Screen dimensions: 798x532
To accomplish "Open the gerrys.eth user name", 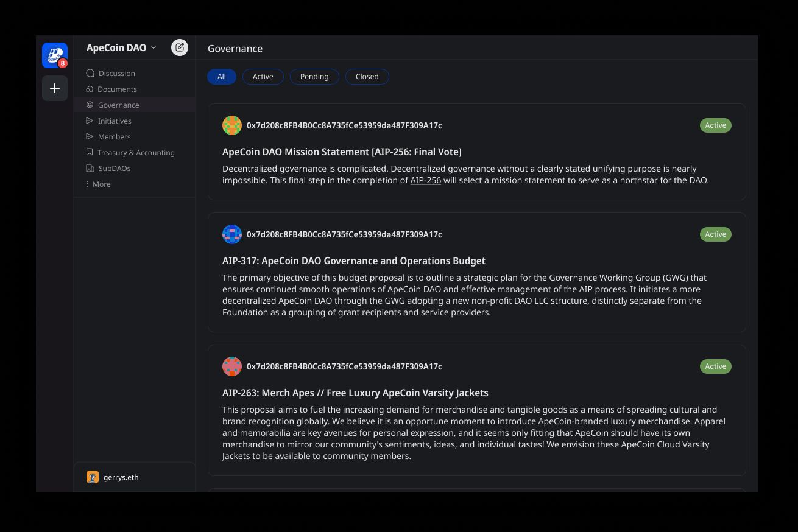I will click(x=121, y=477).
